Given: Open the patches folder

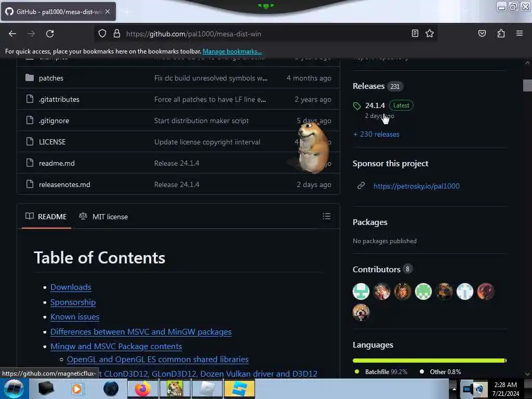Looking at the screenshot, I should 51,78.
